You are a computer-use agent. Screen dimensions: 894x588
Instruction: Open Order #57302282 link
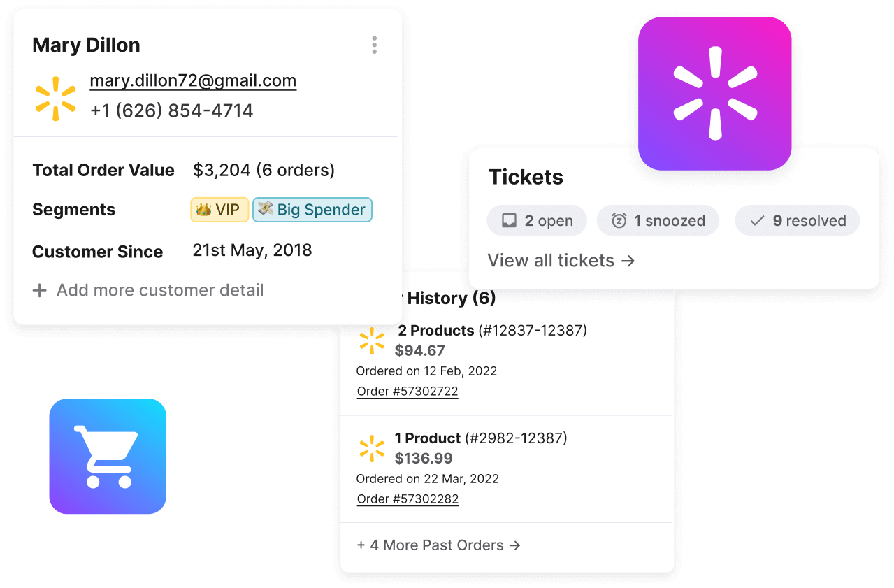(x=408, y=499)
